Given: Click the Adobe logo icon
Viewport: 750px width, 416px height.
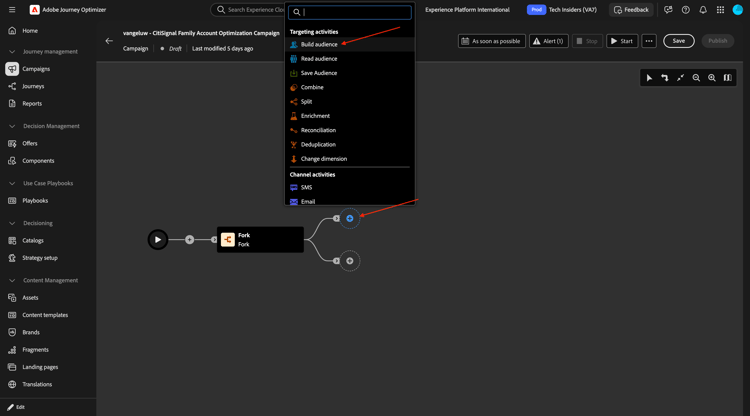Looking at the screenshot, I should (34, 10).
